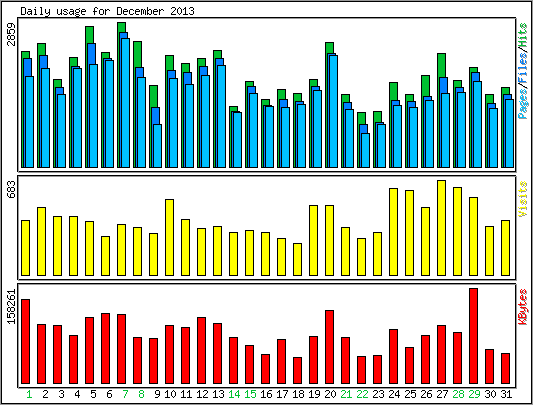
Task: Click day label 5 on the axis
Action: click(x=93, y=394)
